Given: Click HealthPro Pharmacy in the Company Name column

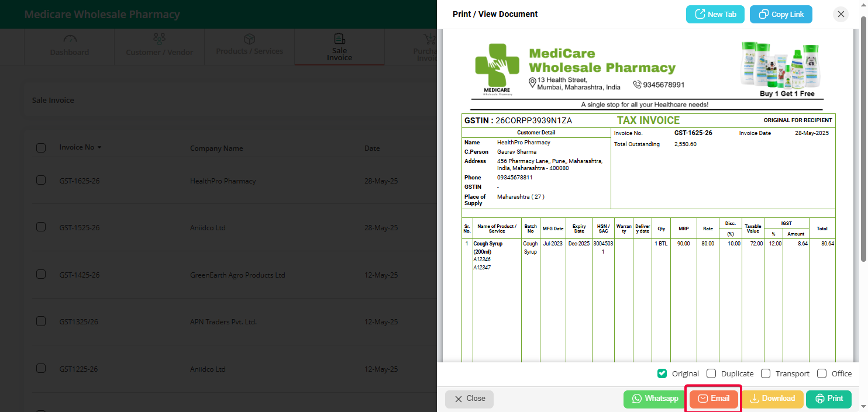Looking at the screenshot, I should [x=223, y=181].
